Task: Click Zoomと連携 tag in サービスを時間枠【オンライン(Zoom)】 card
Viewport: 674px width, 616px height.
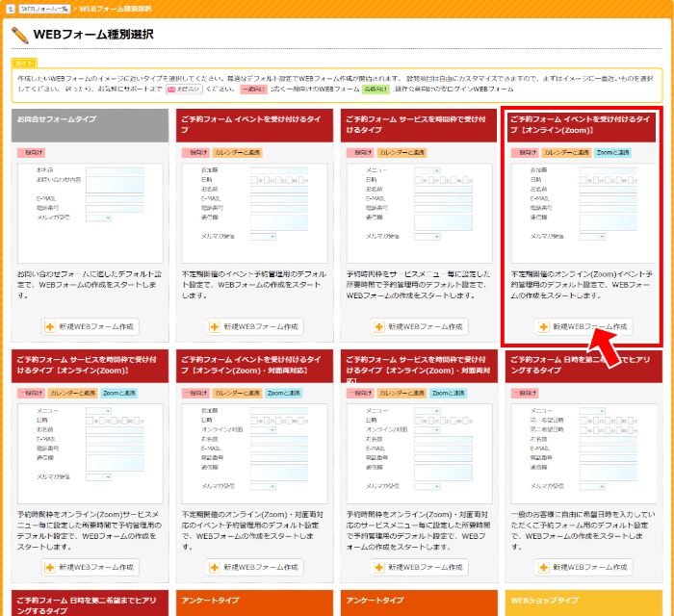Action: (x=119, y=393)
